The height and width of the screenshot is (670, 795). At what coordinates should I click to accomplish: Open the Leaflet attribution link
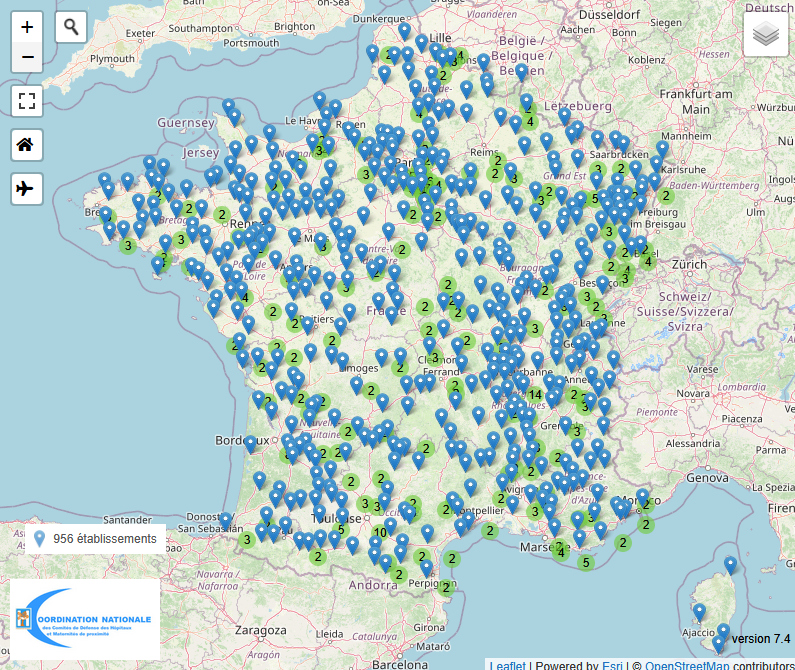click(x=507, y=664)
